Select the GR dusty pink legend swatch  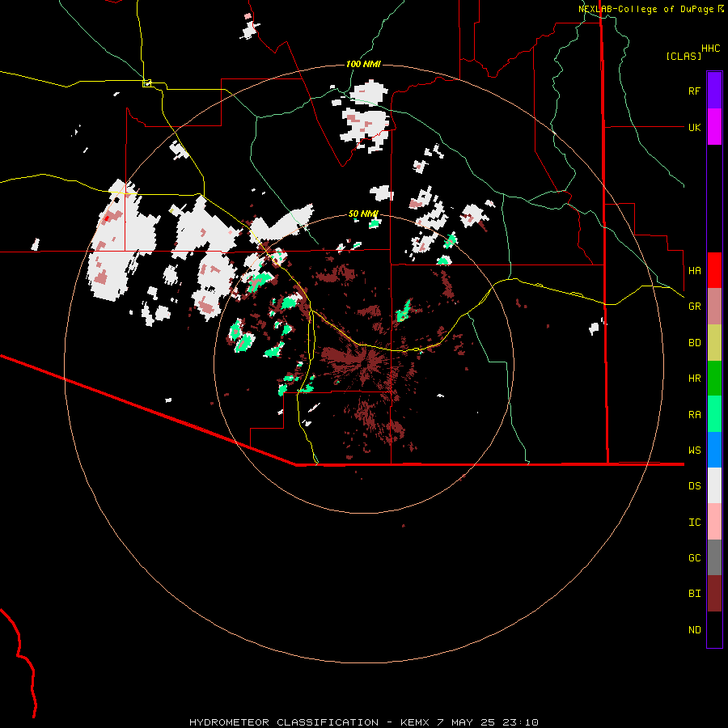pyautogui.click(x=714, y=307)
